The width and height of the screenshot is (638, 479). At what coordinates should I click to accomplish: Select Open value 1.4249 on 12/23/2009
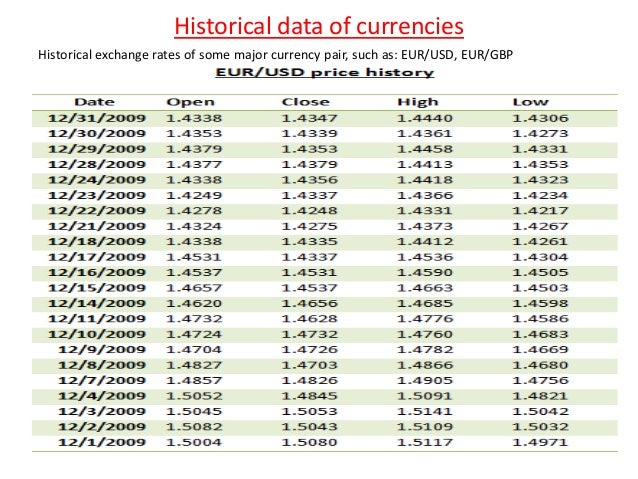point(194,196)
